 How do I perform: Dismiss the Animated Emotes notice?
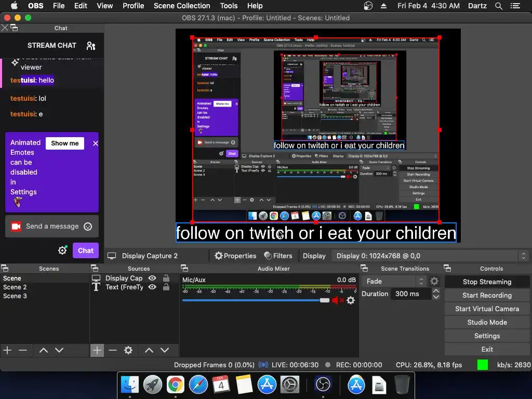coord(96,143)
